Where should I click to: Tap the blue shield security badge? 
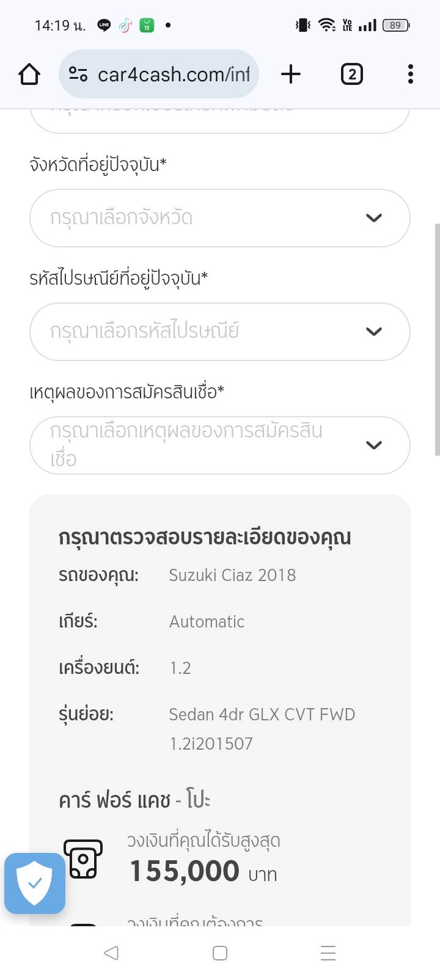[35, 883]
